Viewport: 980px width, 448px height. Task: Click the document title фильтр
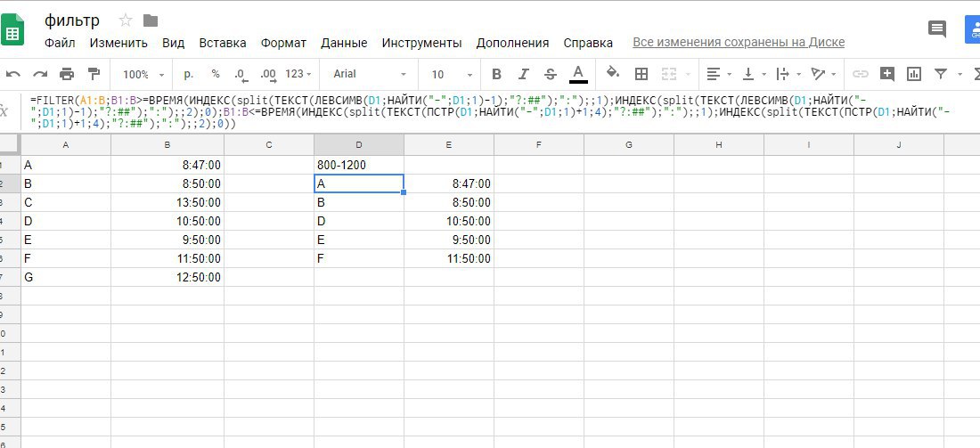click(72, 20)
